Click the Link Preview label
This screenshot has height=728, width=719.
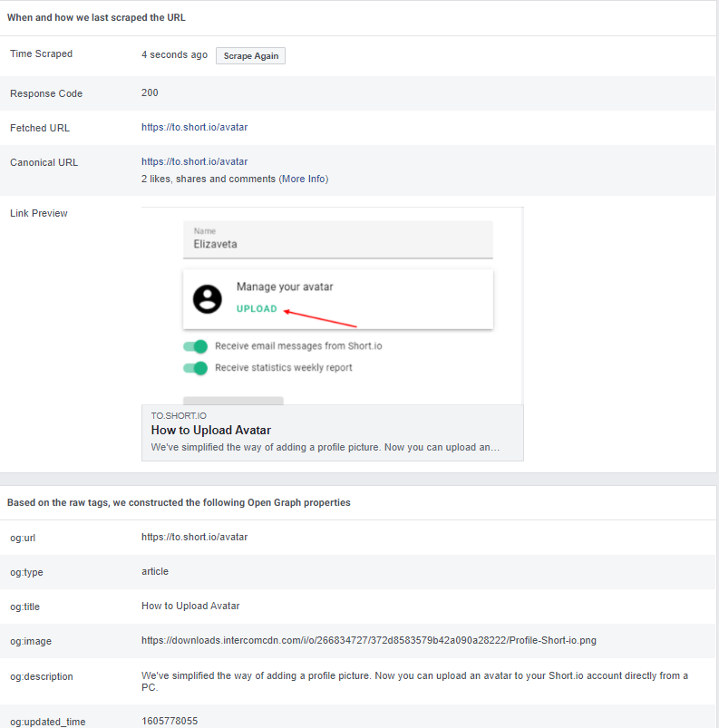click(39, 213)
